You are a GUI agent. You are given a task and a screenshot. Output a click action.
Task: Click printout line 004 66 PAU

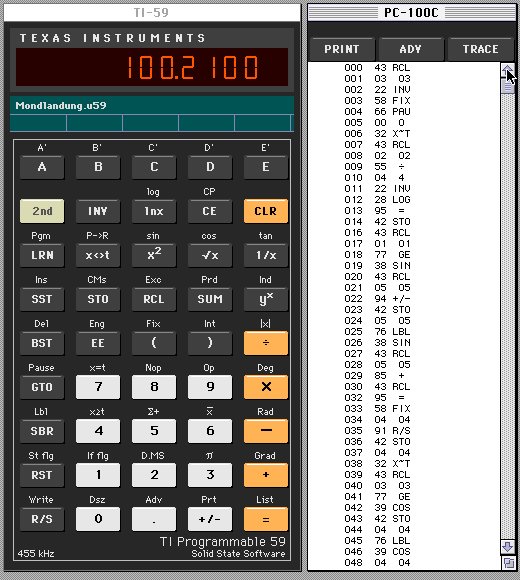click(x=377, y=112)
